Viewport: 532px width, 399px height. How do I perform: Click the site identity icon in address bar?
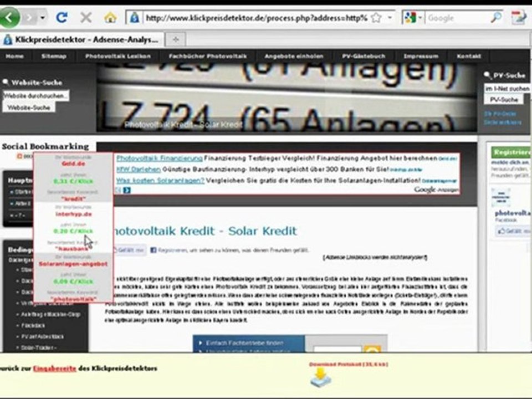coord(134,18)
